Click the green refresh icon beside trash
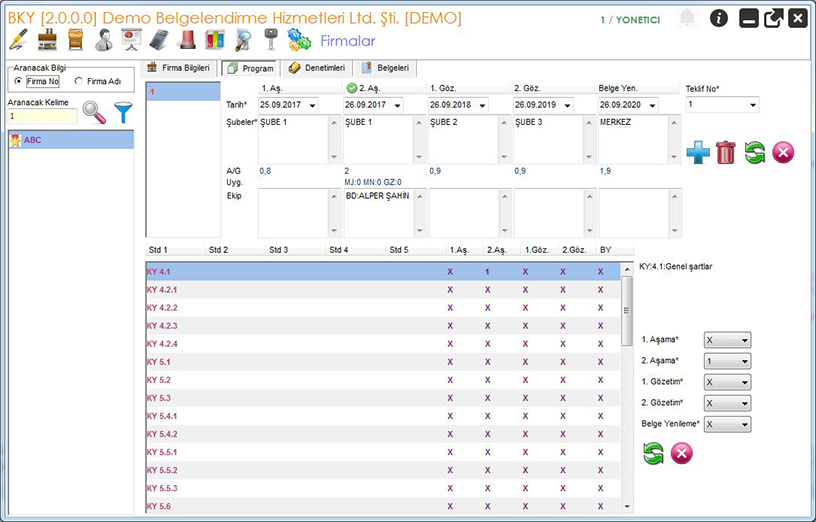Image resolution: width=816 pixels, height=522 pixels. pyautogui.click(x=755, y=152)
